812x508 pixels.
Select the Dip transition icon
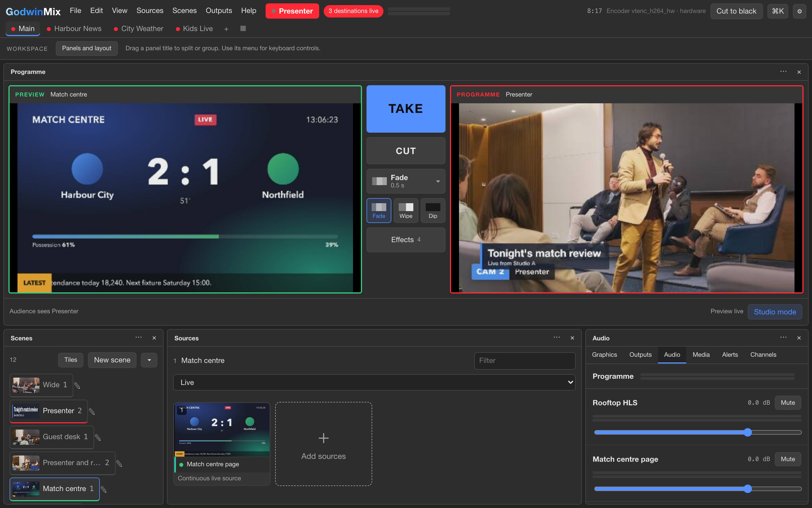point(433,211)
